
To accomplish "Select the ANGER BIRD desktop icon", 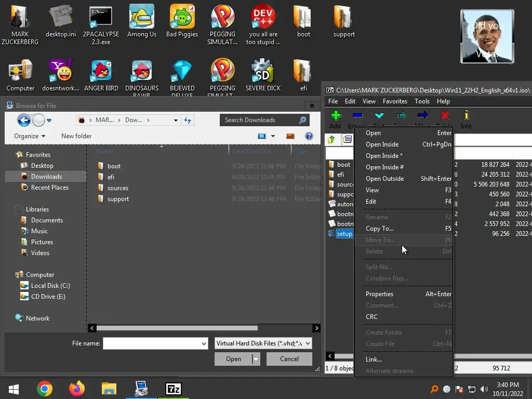I will [x=101, y=76].
